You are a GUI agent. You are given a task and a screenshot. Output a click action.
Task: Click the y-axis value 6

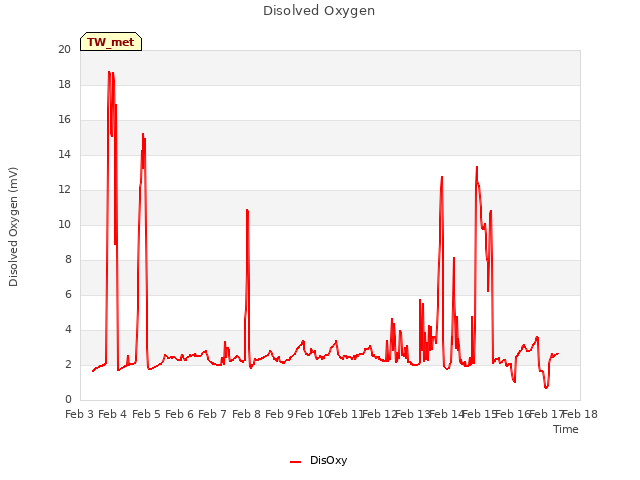pos(68,295)
